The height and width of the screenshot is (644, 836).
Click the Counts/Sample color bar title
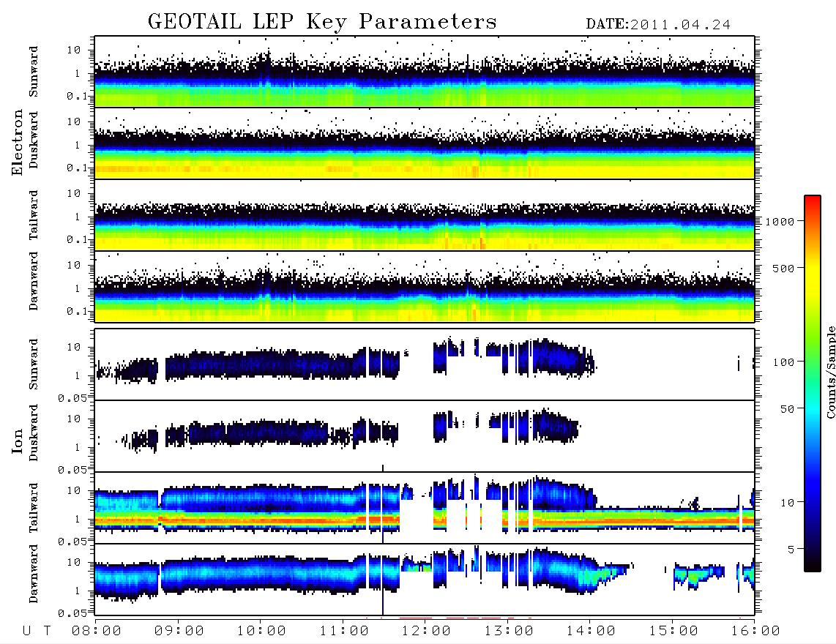click(x=830, y=372)
